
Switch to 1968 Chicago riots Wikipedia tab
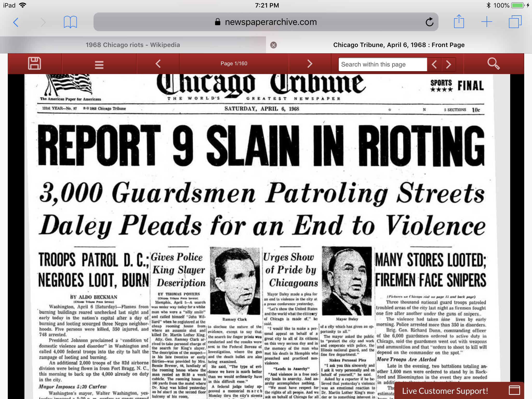133,45
